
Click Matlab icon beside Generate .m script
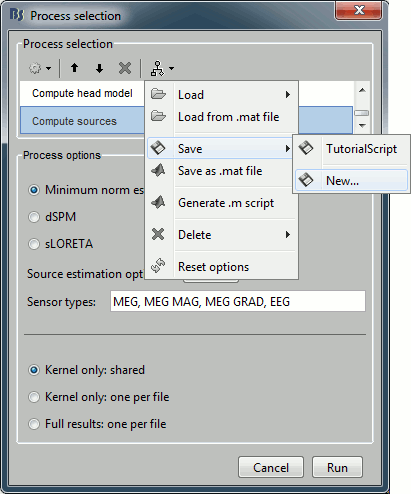158,202
